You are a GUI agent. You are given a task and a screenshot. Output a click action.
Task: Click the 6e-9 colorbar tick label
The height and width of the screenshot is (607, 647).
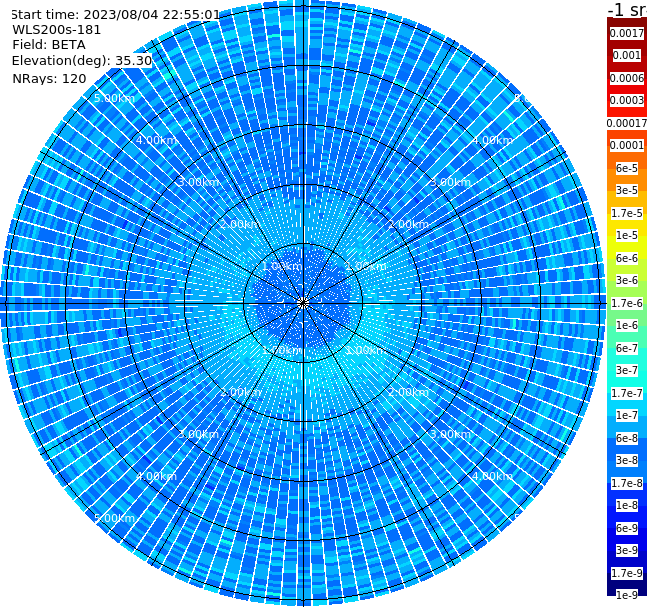click(x=627, y=528)
